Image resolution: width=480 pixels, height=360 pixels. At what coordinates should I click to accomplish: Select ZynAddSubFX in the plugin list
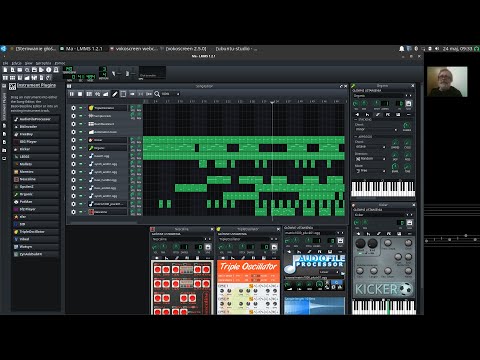(x=36, y=254)
